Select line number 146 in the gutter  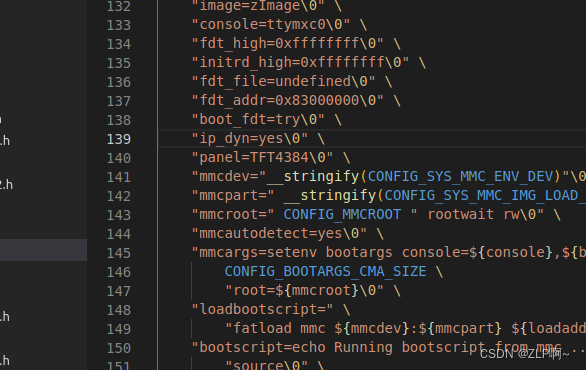tap(119, 272)
